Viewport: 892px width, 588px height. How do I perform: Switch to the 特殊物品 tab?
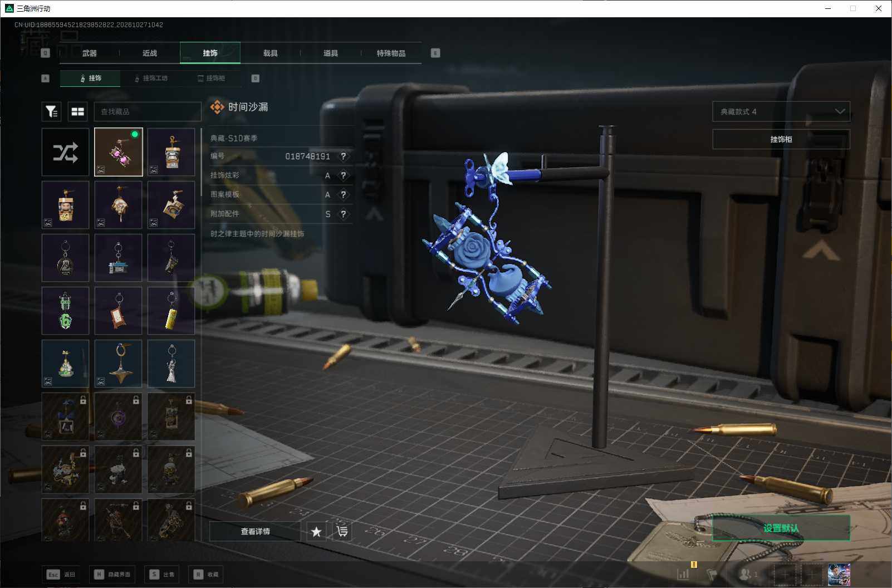coord(391,53)
